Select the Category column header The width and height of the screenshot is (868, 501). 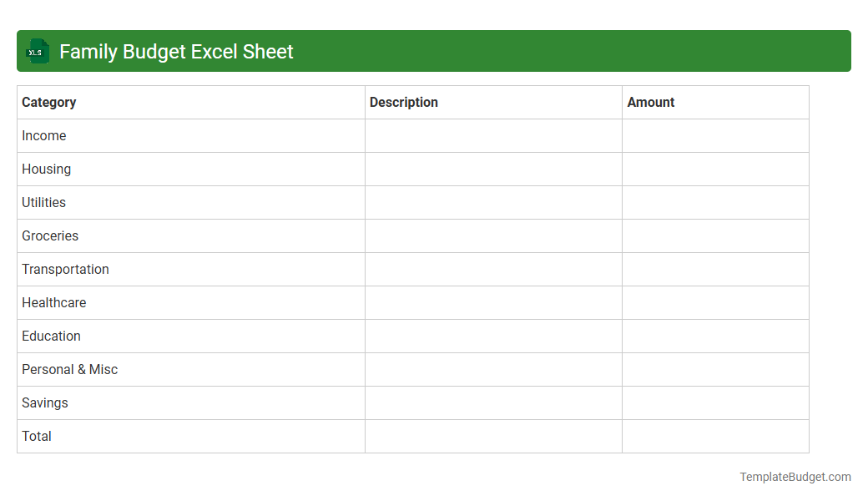[x=49, y=102]
